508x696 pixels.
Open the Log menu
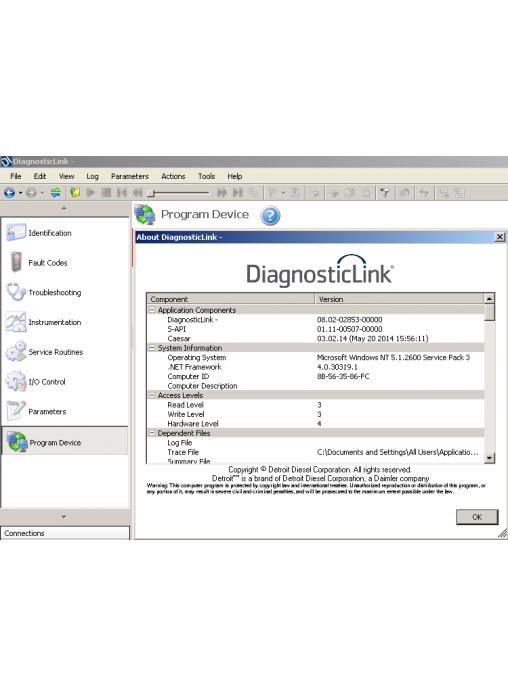click(92, 176)
